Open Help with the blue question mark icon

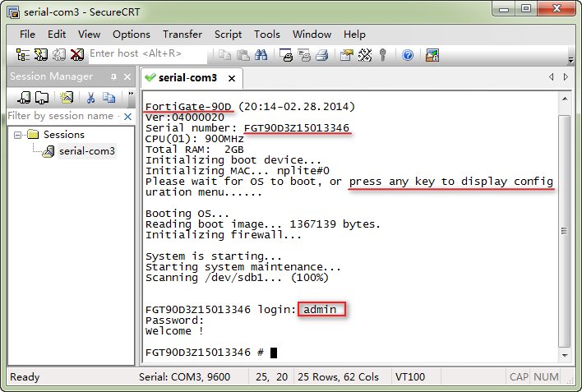point(408,55)
